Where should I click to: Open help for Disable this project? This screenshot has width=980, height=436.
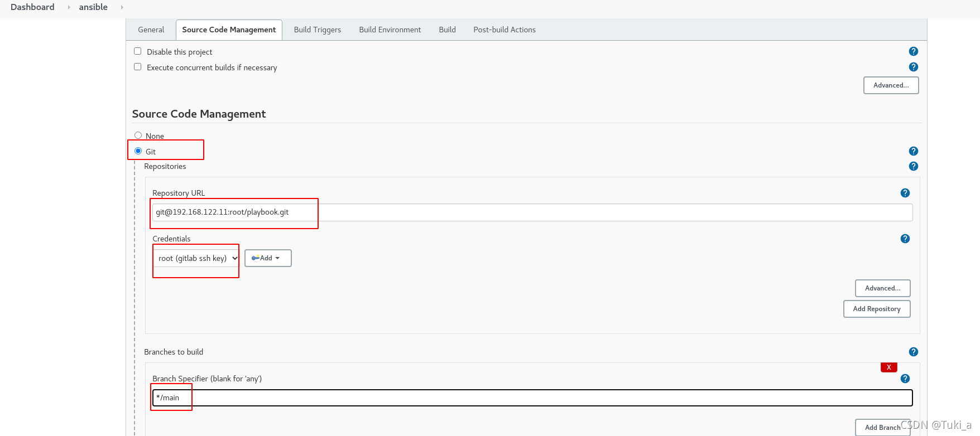click(913, 51)
